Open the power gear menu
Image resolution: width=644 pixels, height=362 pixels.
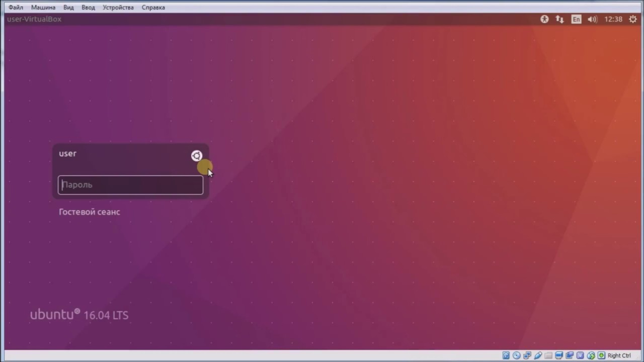tap(633, 19)
